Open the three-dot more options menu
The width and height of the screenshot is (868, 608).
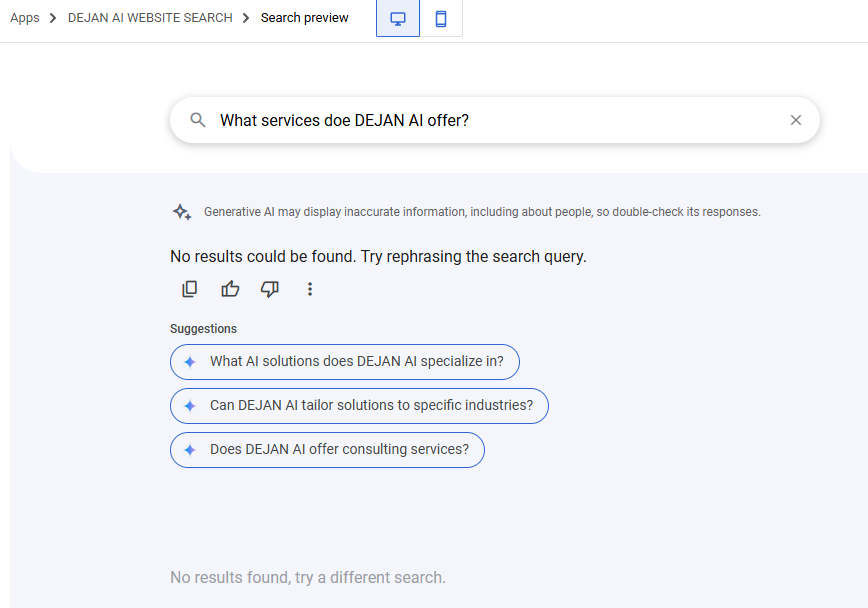click(310, 289)
